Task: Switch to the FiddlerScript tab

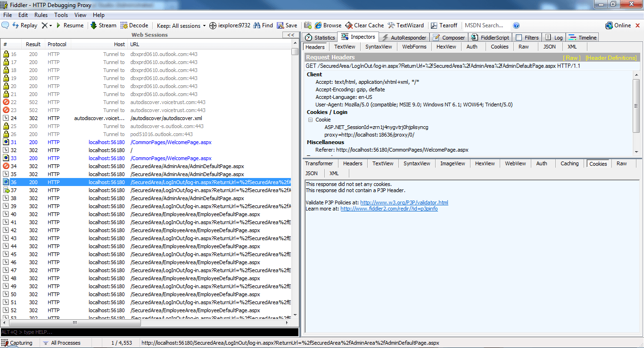Action: 490,38
